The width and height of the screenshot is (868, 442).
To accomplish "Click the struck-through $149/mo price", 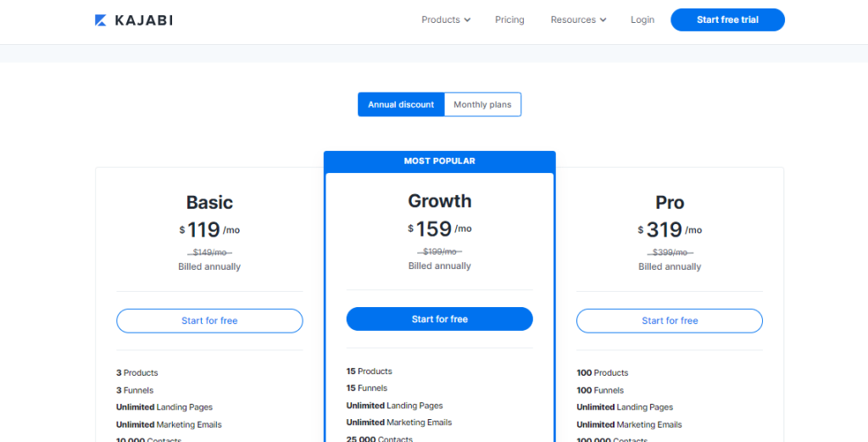I will click(209, 253).
